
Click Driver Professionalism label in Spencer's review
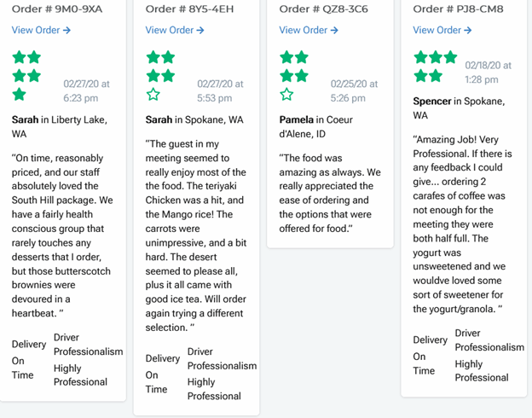(489, 340)
